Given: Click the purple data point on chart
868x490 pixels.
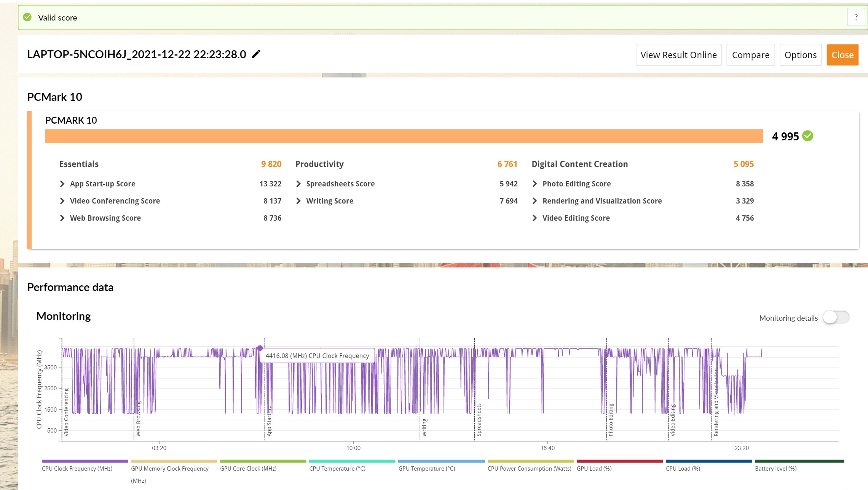Looking at the screenshot, I should pyautogui.click(x=260, y=348).
